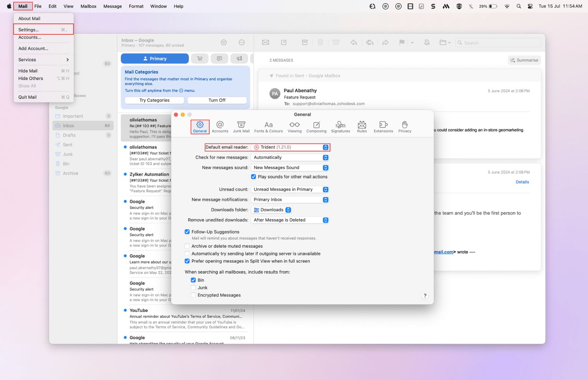Screen dimensions: 588x380
Task: Enable Archive or delete muted messages
Action: [x=187, y=246]
